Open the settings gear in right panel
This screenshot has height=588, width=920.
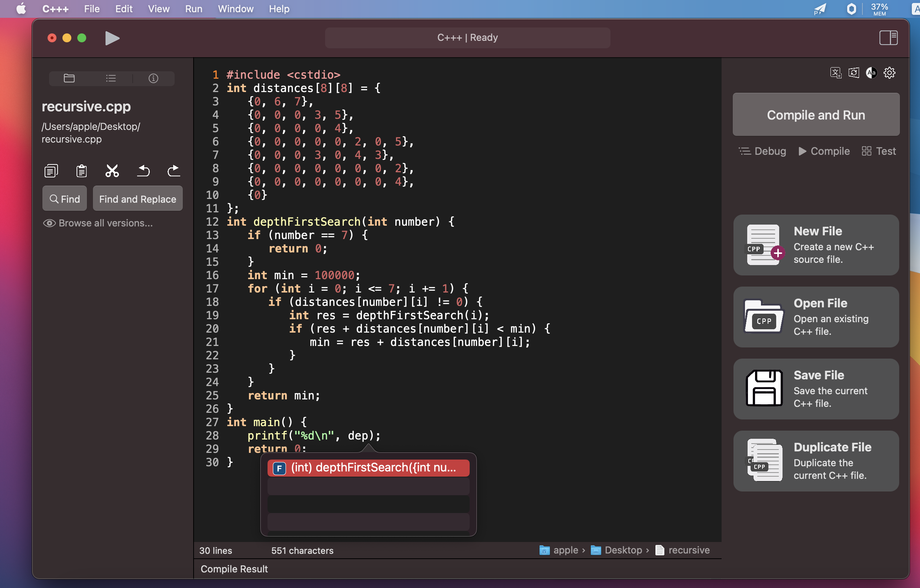point(889,72)
